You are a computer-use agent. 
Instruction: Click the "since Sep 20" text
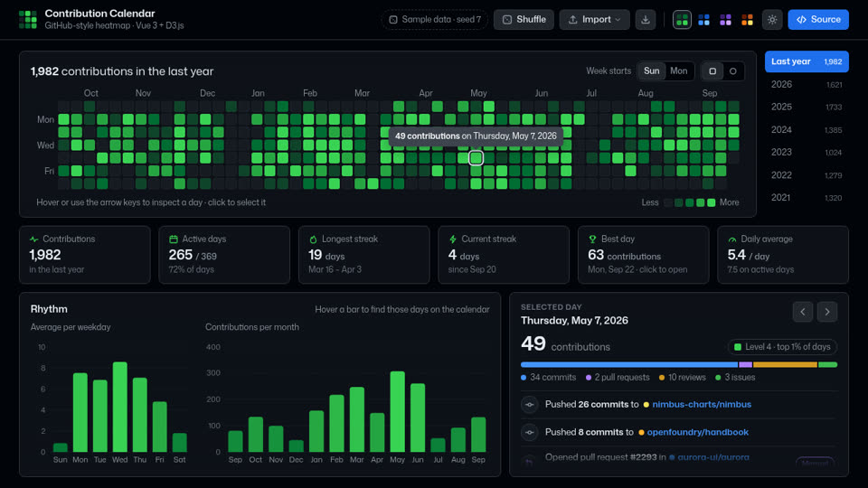[x=472, y=269]
